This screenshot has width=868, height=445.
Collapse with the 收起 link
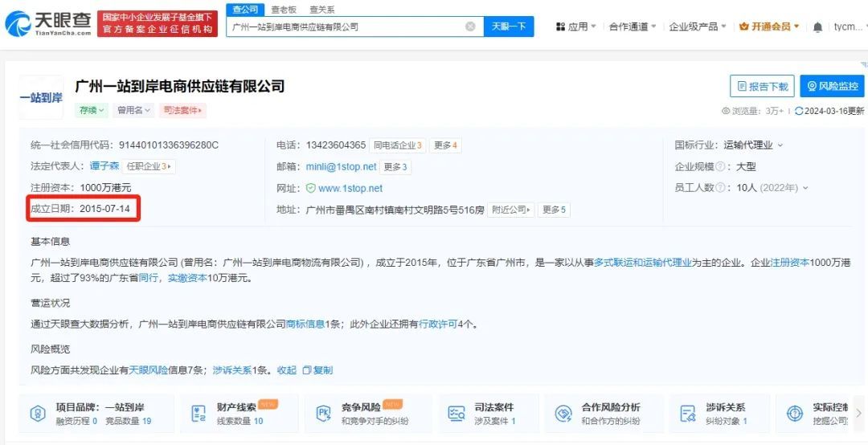pyautogui.click(x=287, y=370)
